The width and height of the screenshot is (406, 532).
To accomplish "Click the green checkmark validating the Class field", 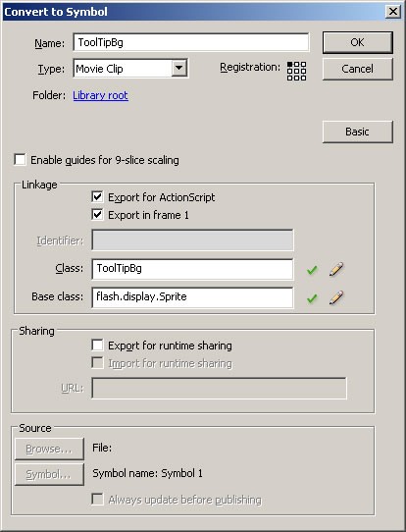I will pyautogui.click(x=312, y=270).
